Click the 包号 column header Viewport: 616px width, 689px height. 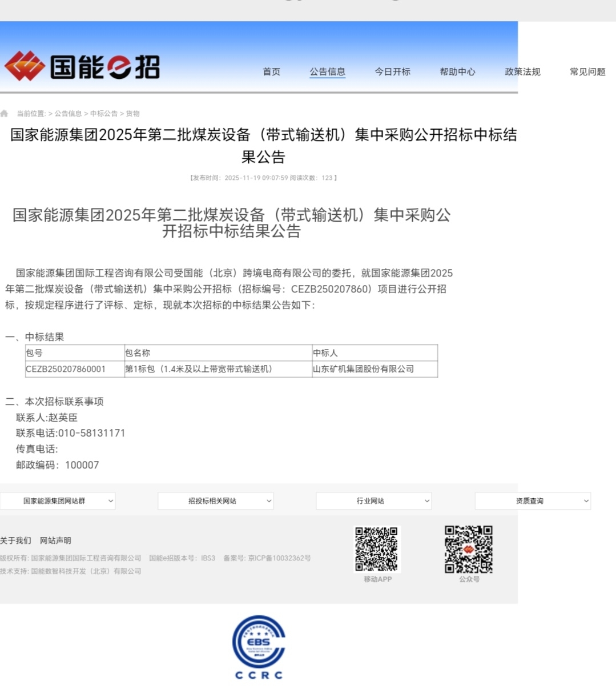click(75, 353)
